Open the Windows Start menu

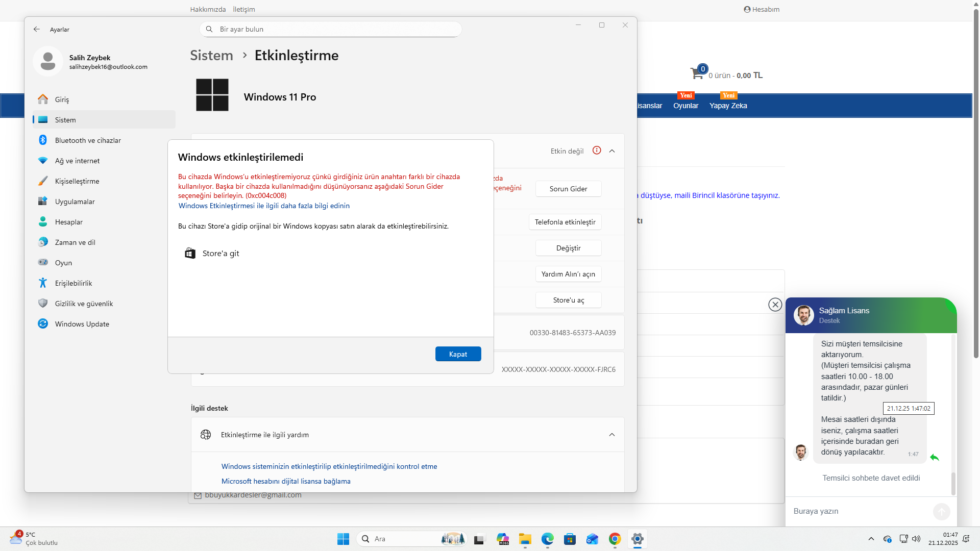343,539
